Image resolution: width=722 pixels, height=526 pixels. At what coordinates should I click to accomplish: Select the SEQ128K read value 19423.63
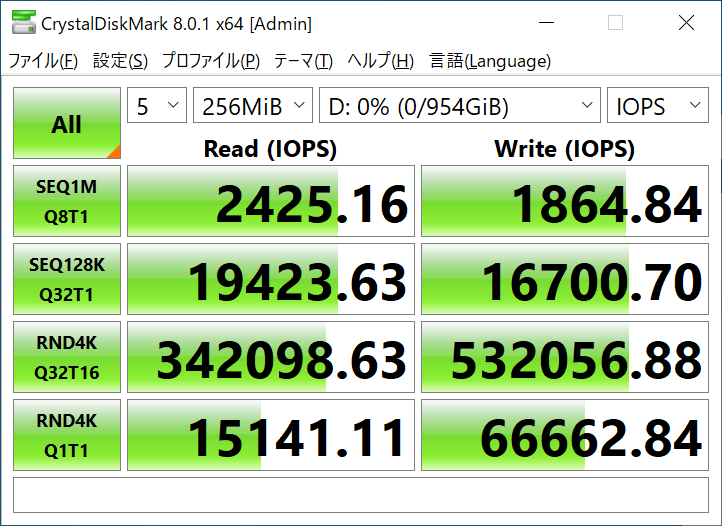pos(271,279)
